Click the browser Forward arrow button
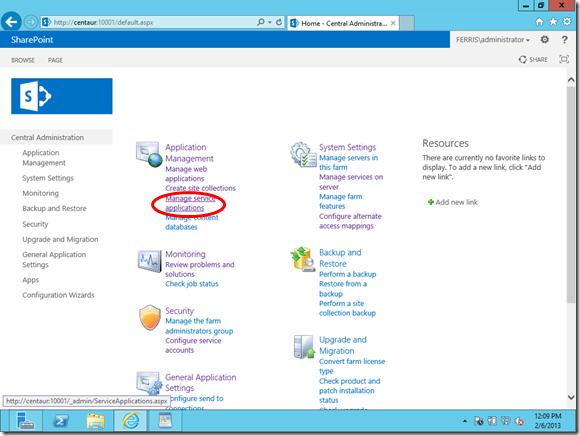Screen dimensions: 580x436 point(31,23)
